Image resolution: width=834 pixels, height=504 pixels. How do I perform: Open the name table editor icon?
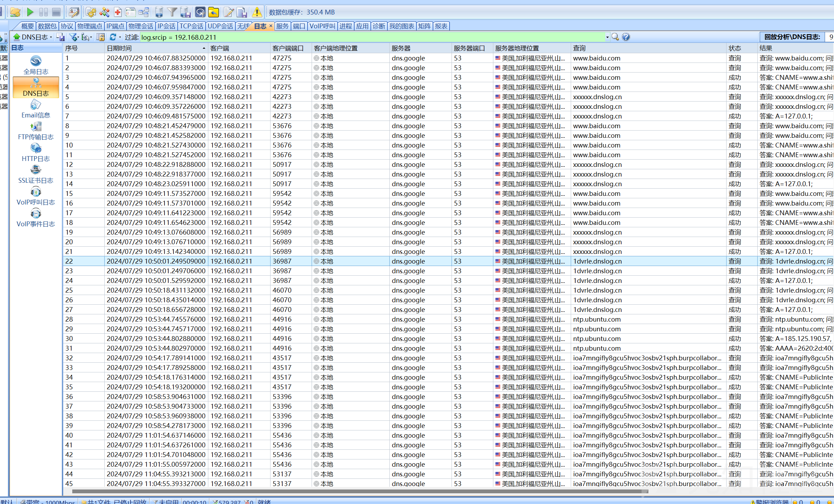point(74,12)
